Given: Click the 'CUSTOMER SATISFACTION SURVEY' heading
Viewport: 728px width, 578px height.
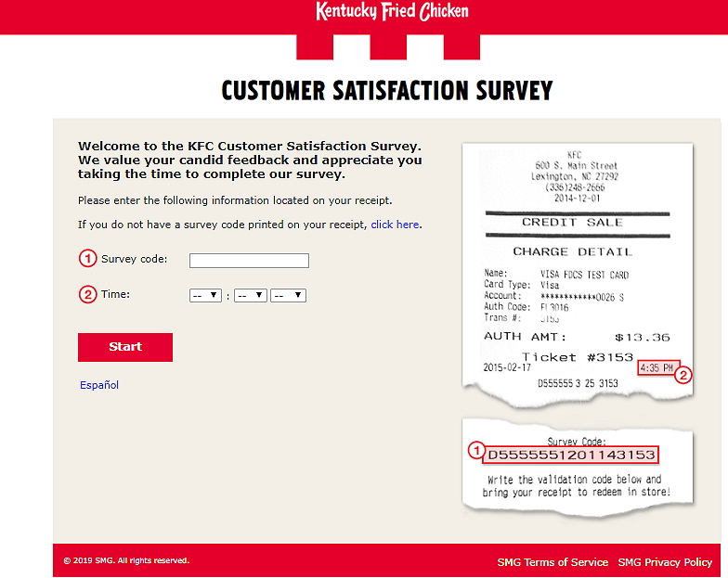Looking at the screenshot, I should pos(387,91).
